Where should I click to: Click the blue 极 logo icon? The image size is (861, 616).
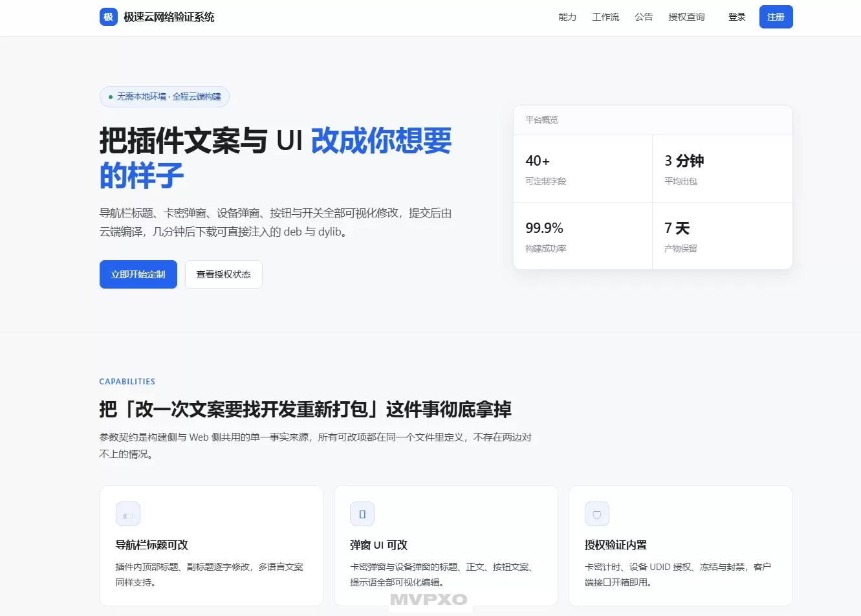[109, 17]
